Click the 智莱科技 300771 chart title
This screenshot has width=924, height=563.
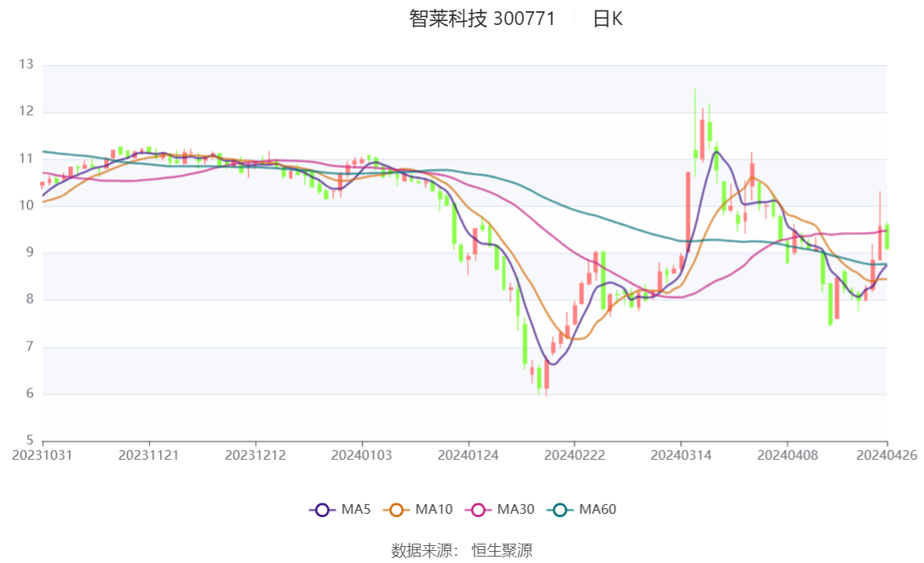pyautogui.click(x=482, y=19)
